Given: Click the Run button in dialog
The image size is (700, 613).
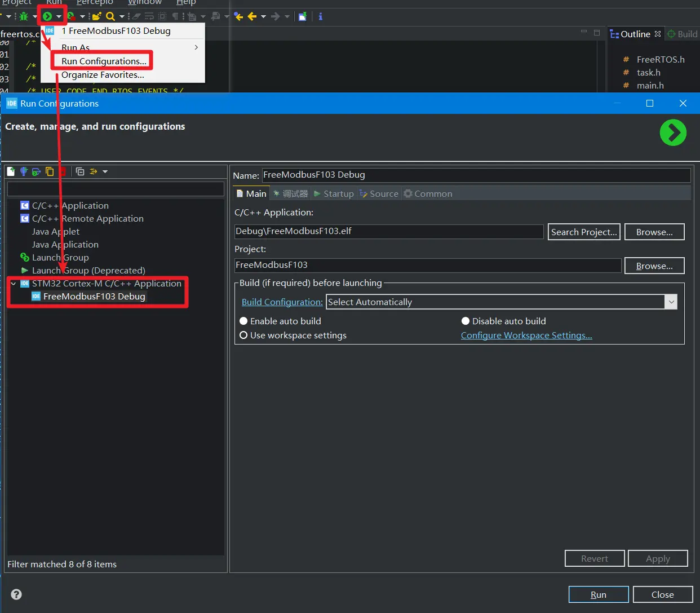Looking at the screenshot, I should pos(599,594).
